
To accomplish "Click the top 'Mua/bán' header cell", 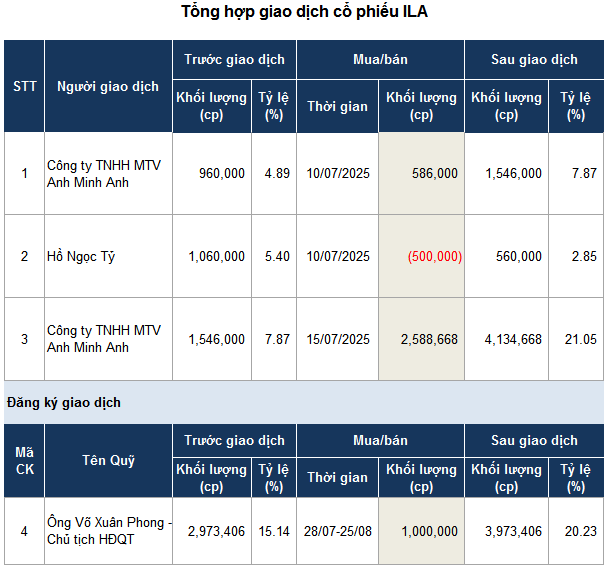I will 380,60.
